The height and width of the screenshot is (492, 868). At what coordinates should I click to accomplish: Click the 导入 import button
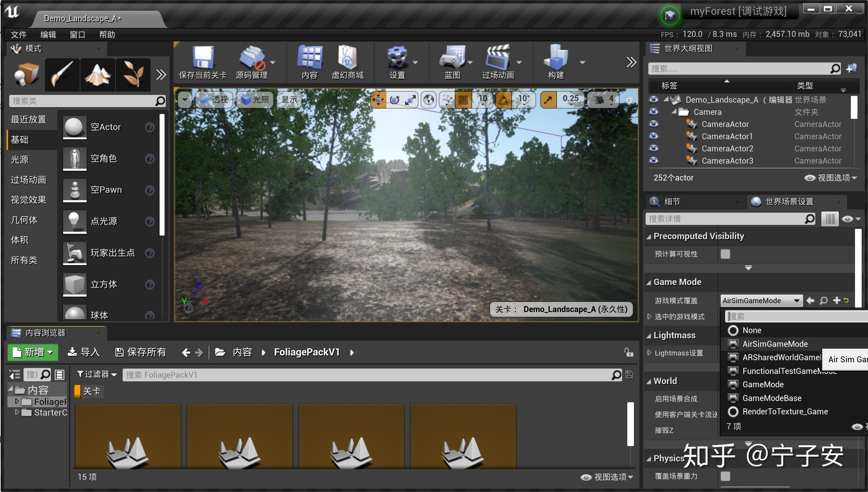84,352
